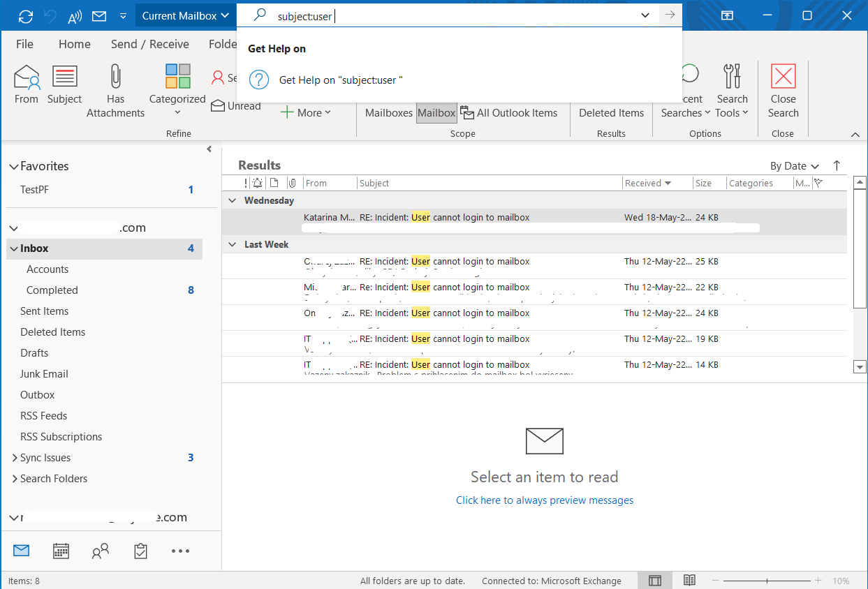Select the Inbox folder
This screenshot has height=589, width=868.
click(x=105, y=248)
